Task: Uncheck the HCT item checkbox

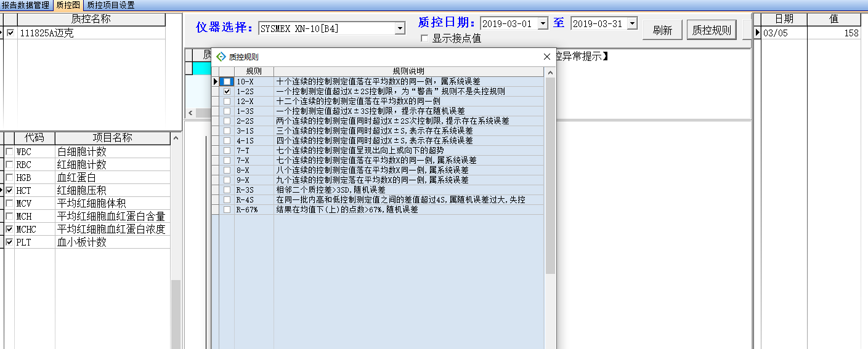Action: point(9,190)
